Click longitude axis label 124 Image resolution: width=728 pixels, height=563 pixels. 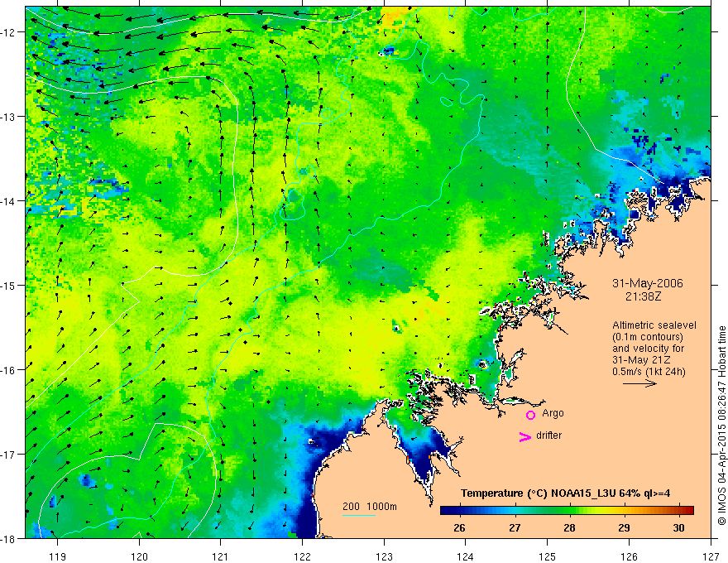466,556
